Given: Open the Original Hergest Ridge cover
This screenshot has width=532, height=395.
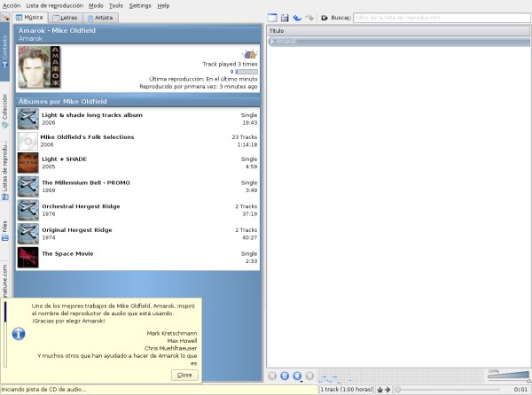Looking at the screenshot, I should pos(28,234).
